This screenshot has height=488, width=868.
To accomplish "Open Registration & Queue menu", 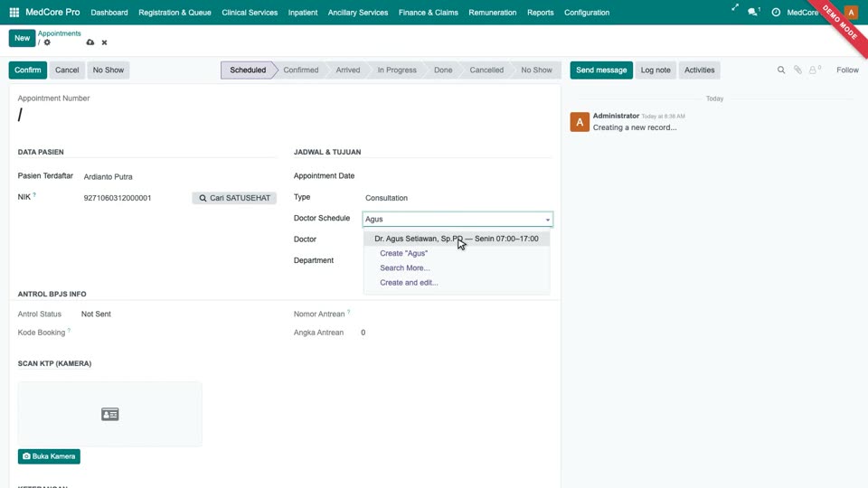I will (175, 12).
